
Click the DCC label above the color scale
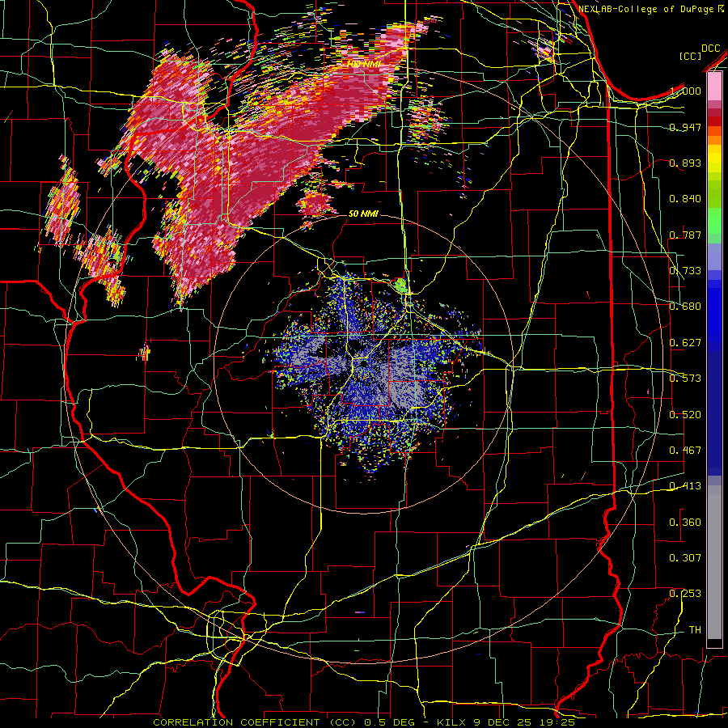click(710, 49)
